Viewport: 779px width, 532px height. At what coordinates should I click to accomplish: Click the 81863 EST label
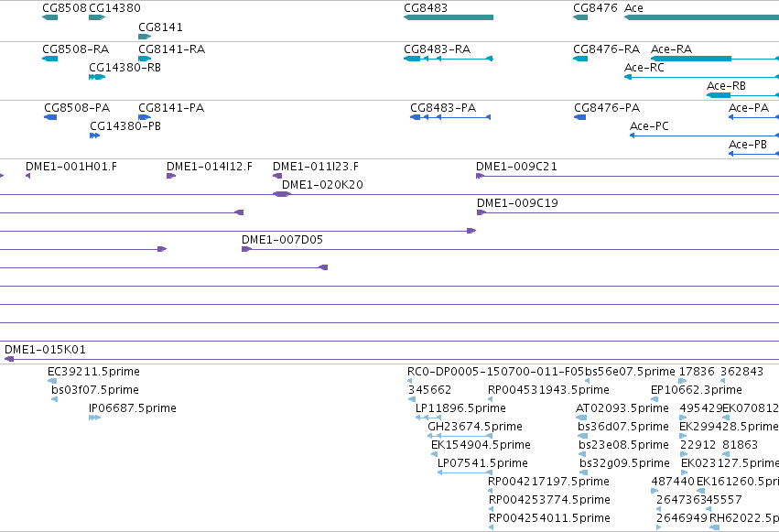740,445
